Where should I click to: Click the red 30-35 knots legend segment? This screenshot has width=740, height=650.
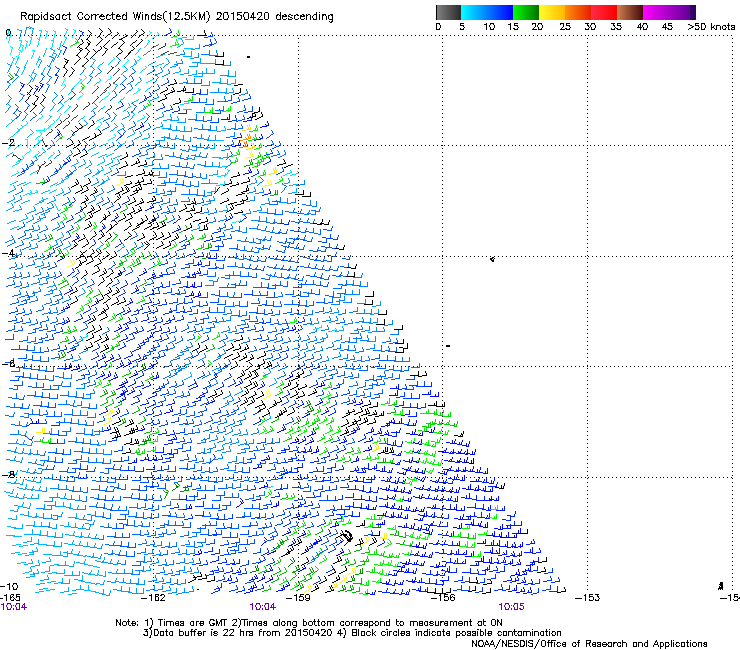tap(604, 12)
